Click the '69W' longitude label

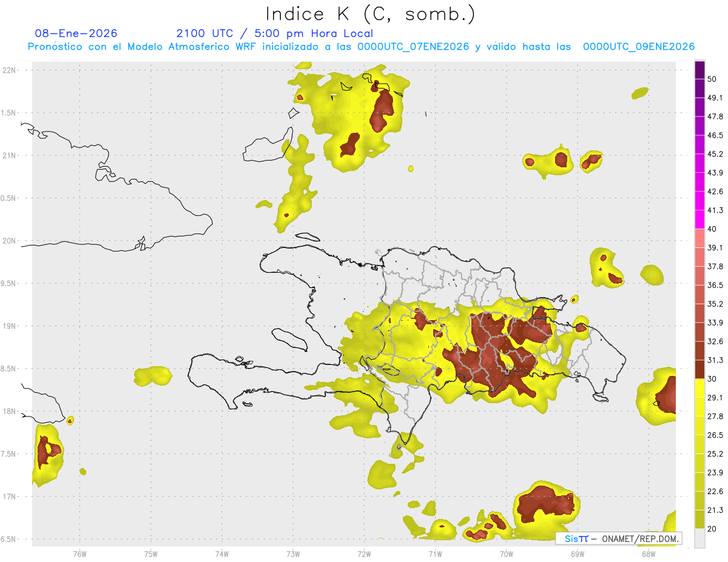578,553
